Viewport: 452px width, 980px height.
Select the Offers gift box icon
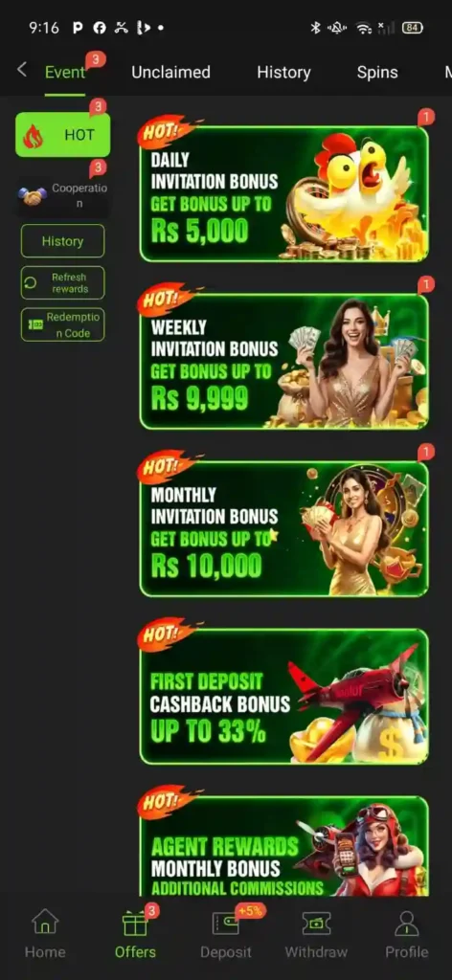click(135, 924)
